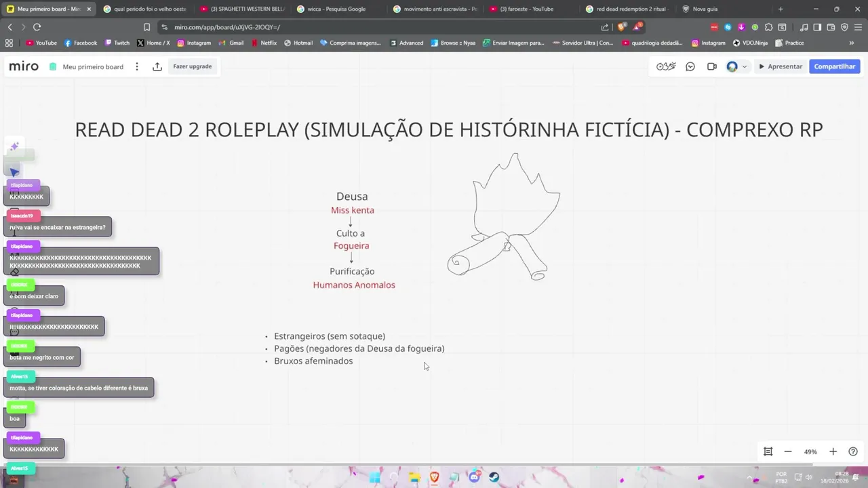
Task: Open the apps grid icon in bookmarks bar
Action: [x=9, y=43]
